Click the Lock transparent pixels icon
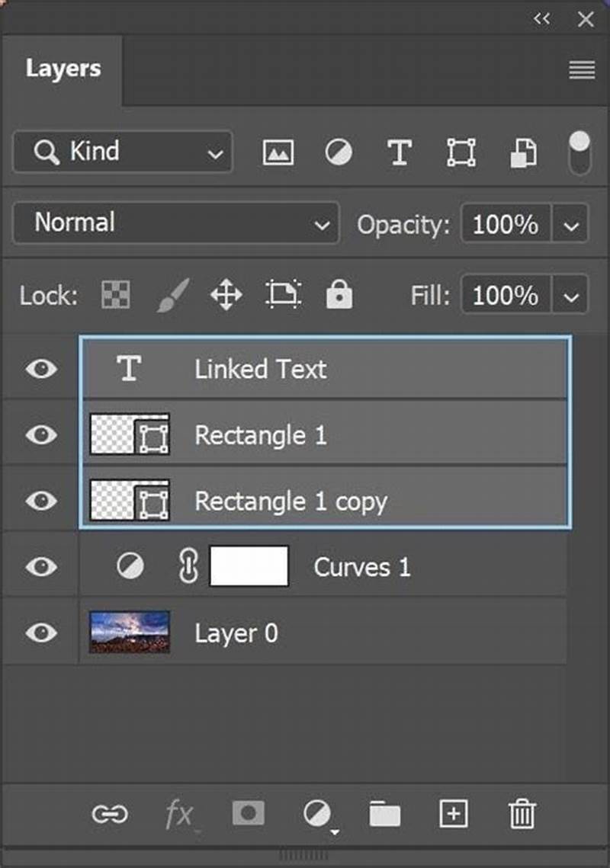Image resolution: width=610 pixels, height=868 pixels. (x=116, y=294)
